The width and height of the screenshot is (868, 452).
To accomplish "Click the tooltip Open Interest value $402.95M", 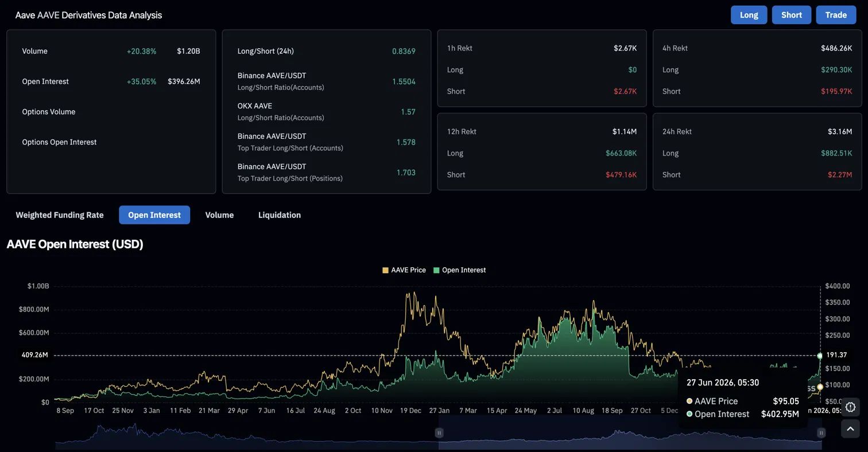I will tap(780, 414).
